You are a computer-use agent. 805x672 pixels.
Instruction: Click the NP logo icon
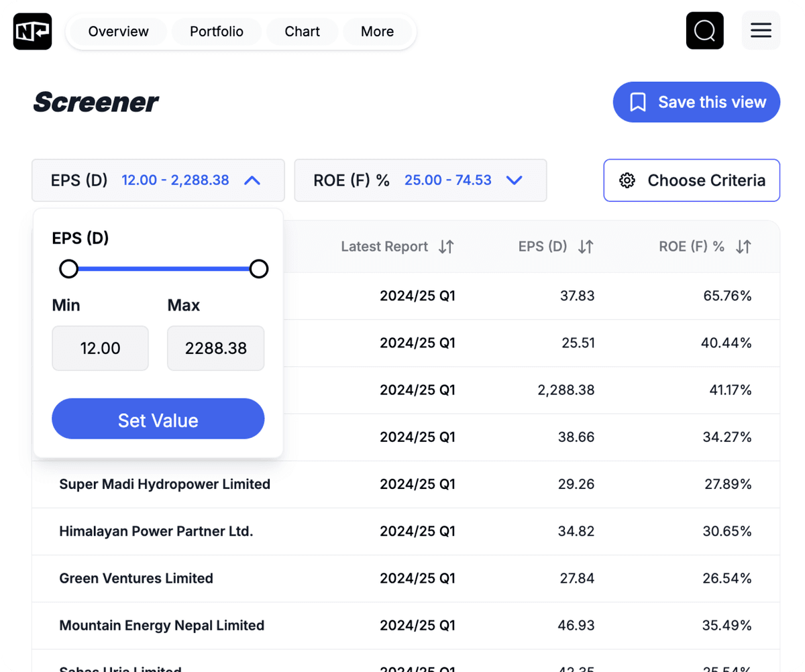click(x=32, y=31)
